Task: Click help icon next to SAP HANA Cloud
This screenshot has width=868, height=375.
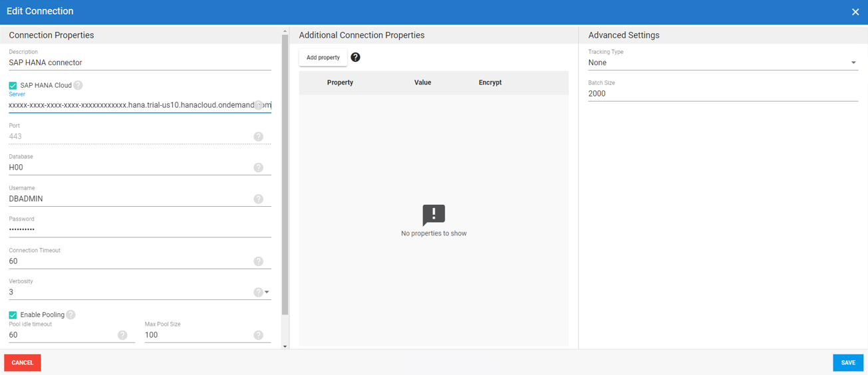Action: coord(78,85)
